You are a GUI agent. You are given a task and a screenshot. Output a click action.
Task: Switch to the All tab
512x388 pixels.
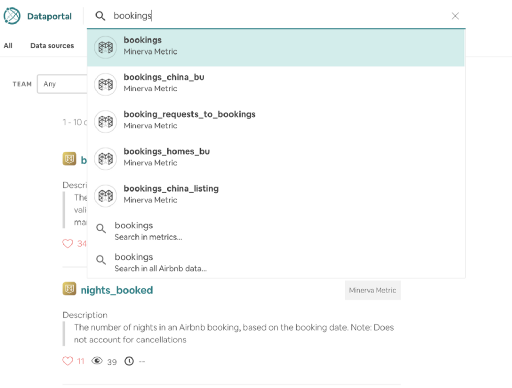pos(8,46)
